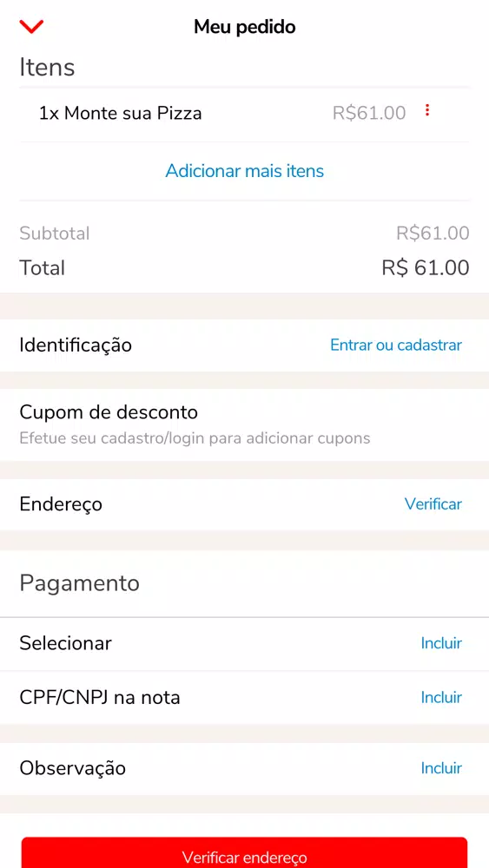The image size is (489, 868).
Task: Open Entrar ou cadastrar link
Action: (x=396, y=345)
